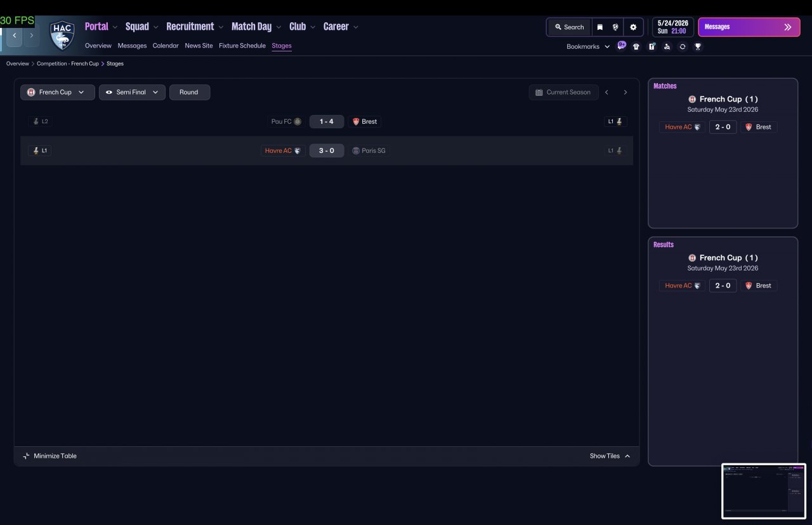The width and height of the screenshot is (812, 525).
Task: Open the 1 - 4 Pau FC vs Brest score
Action: coord(327,121)
